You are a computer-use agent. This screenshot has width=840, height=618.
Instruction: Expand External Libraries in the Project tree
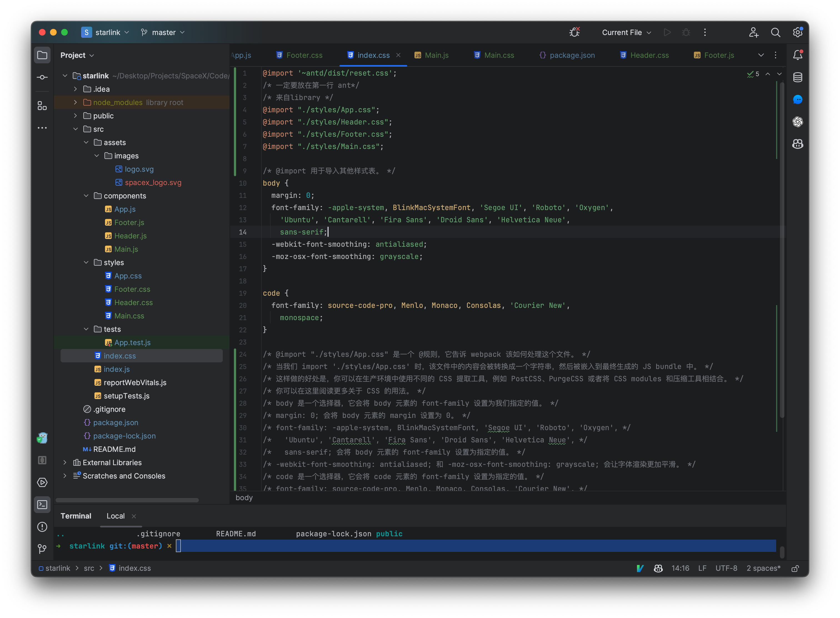click(65, 462)
